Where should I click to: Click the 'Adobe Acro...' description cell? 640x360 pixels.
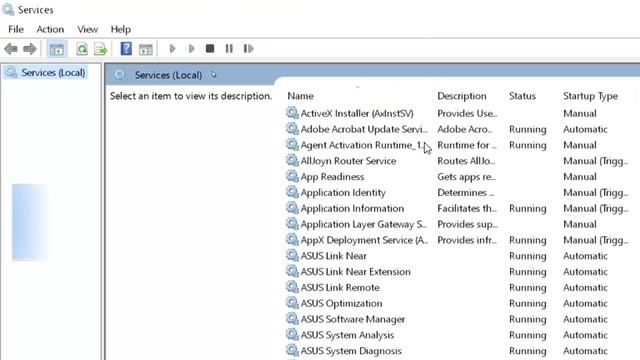coord(464,129)
